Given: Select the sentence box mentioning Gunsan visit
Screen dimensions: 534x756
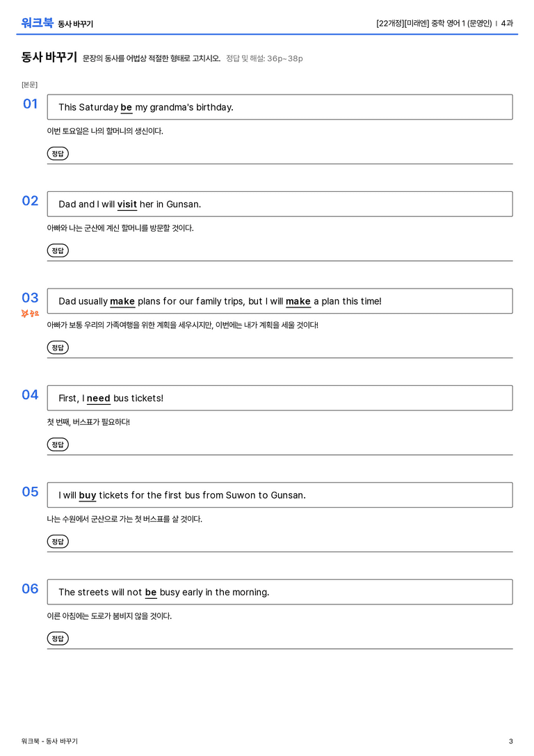Looking at the screenshot, I should tap(280, 204).
